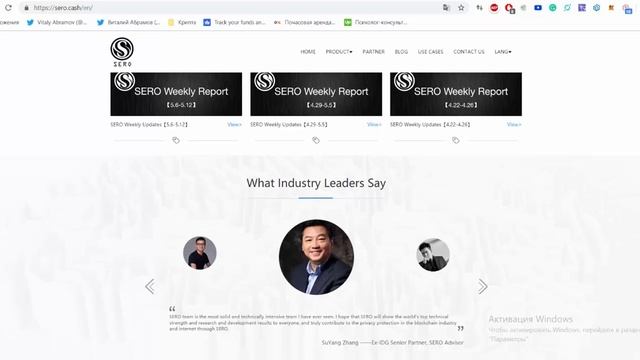Viewport: 640px width, 360px height.
Task: Expand the PRODUCT dropdown menu
Action: click(x=339, y=52)
